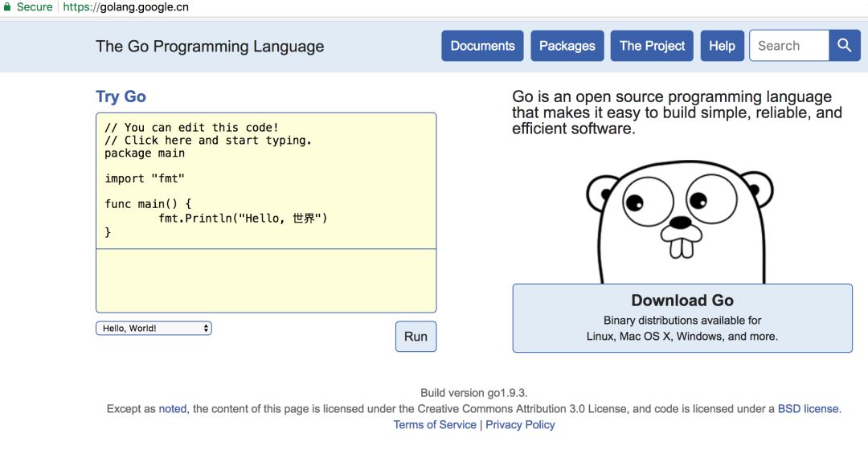
Task: Expand the Hello, World! example dropdown
Action: [x=154, y=328]
